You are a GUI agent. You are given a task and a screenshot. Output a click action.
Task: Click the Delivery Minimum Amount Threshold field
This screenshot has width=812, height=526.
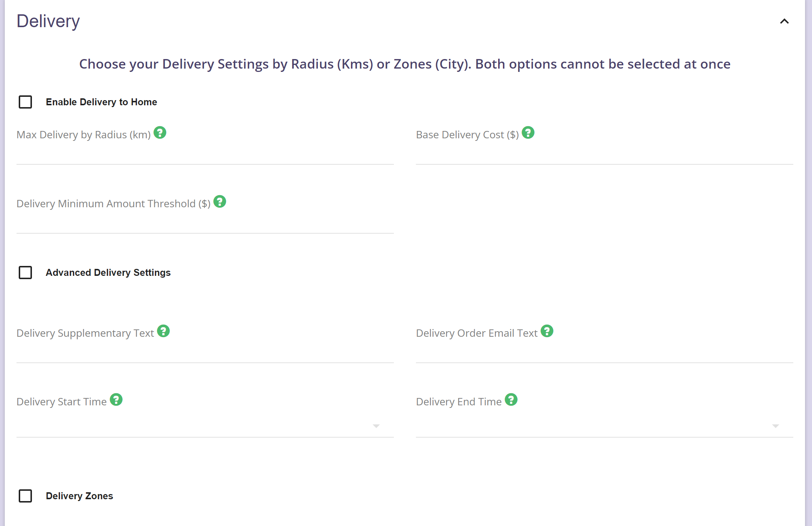click(x=205, y=223)
